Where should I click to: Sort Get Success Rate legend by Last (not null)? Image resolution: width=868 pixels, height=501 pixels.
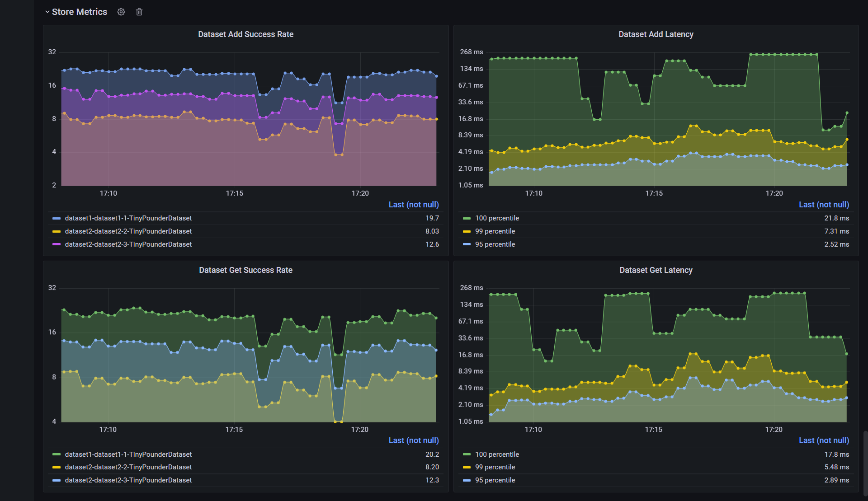click(413, 440)
